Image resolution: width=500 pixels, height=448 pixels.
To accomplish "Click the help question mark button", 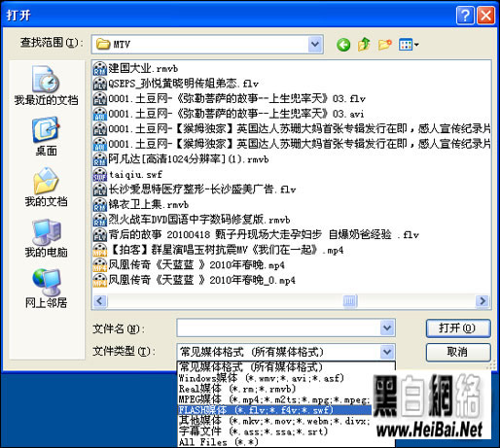I will point(465,15).
